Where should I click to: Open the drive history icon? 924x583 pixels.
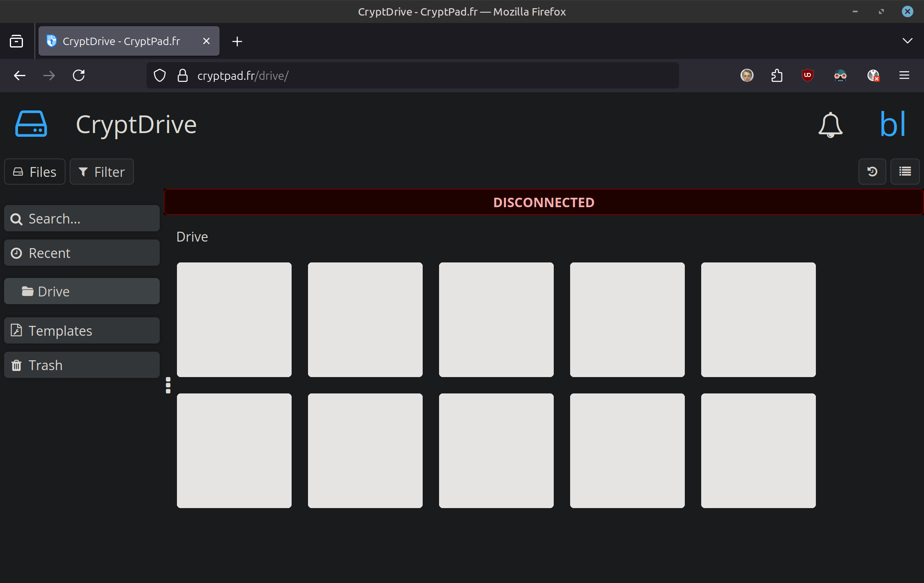click(872, 172)
